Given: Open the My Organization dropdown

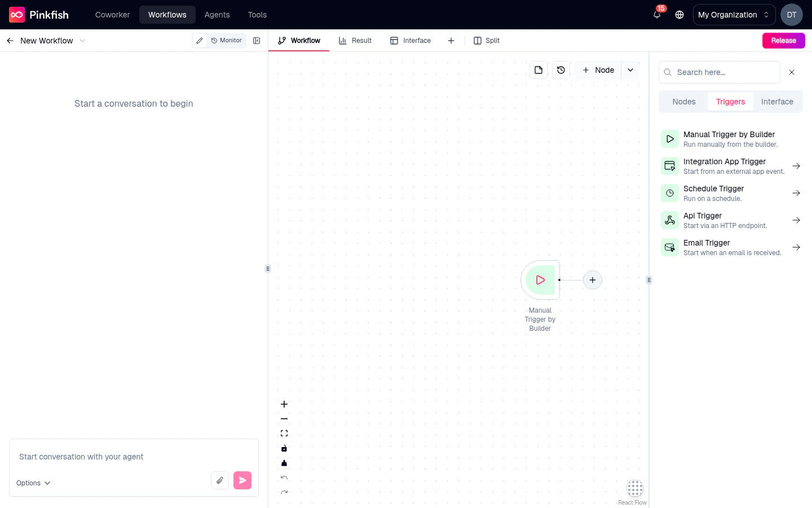Looking at the screenshot, I should (734, 15).
